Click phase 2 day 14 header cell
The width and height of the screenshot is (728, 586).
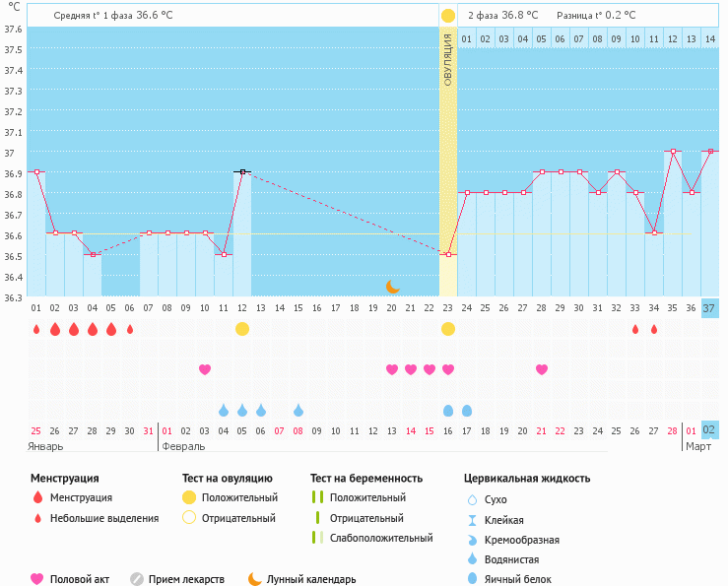pos(710,38)
